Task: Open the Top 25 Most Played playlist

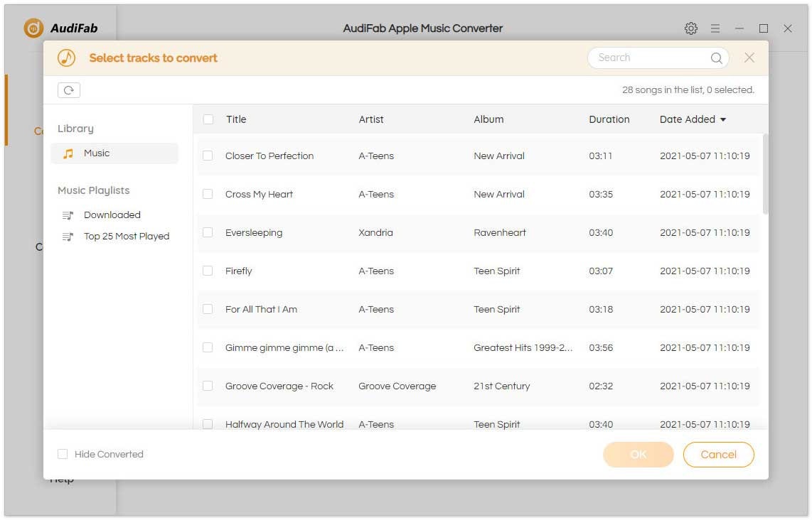Action: click(x=127, y=237)
